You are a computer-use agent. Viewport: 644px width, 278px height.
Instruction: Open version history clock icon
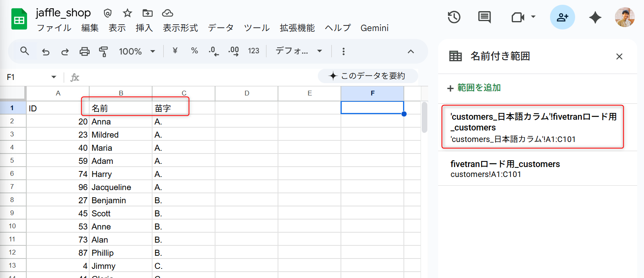[x=454, y=17]
